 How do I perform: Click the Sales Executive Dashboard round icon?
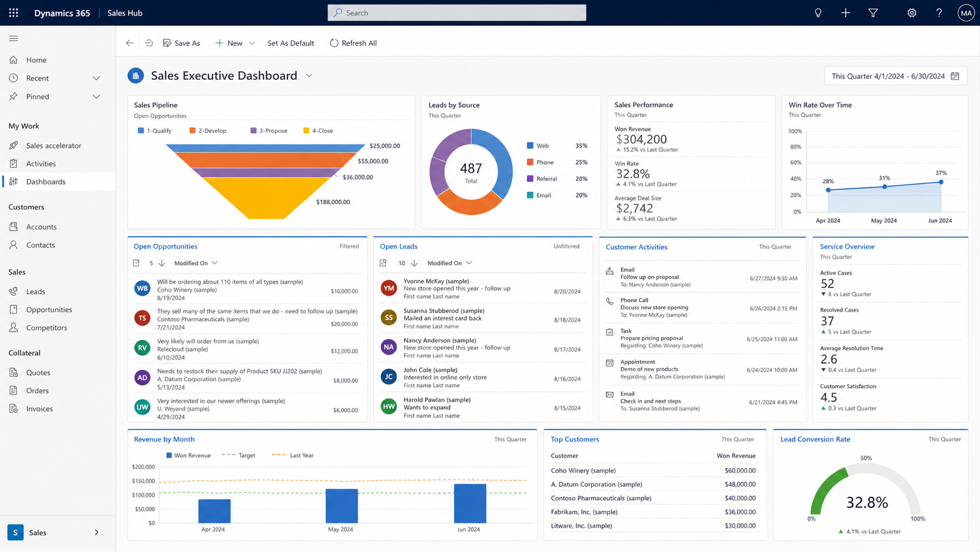[x=135, y=76]
